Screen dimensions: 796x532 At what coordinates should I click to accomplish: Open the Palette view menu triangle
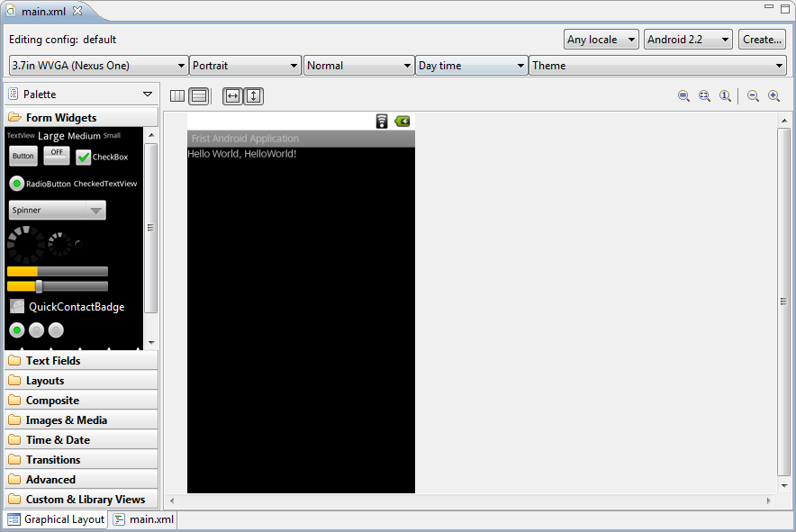click(148, 94)
